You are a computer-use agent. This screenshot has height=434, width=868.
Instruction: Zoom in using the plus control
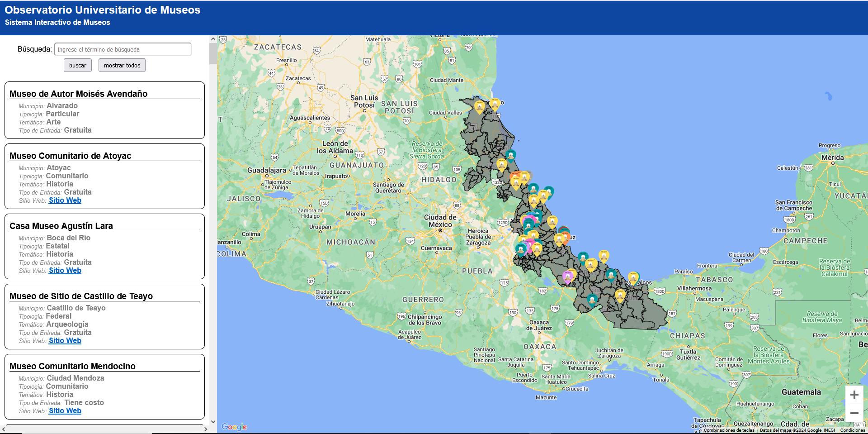[x=854, y=394]
